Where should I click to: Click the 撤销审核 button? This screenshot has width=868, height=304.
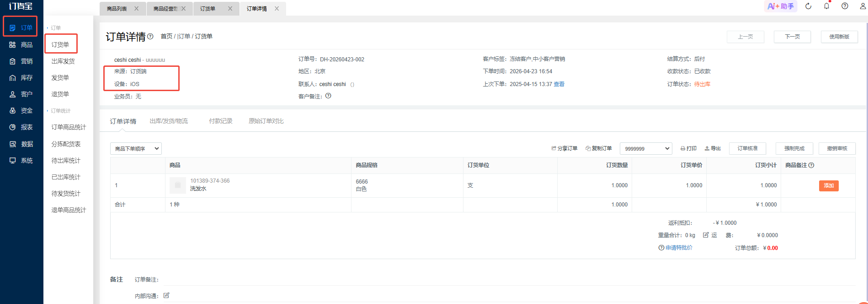click(837, 148)
